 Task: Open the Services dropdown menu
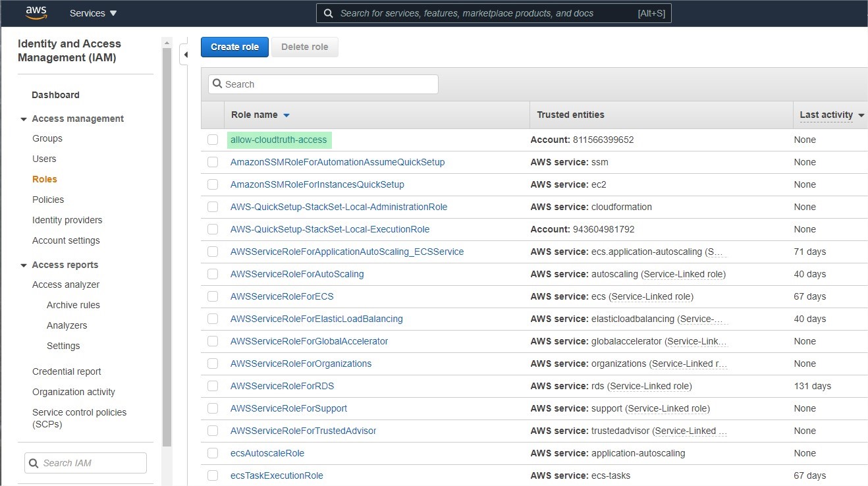[x=93, y=13]
